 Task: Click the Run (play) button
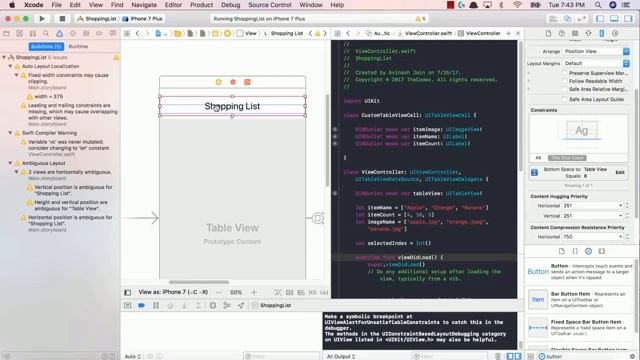point(42,19)
